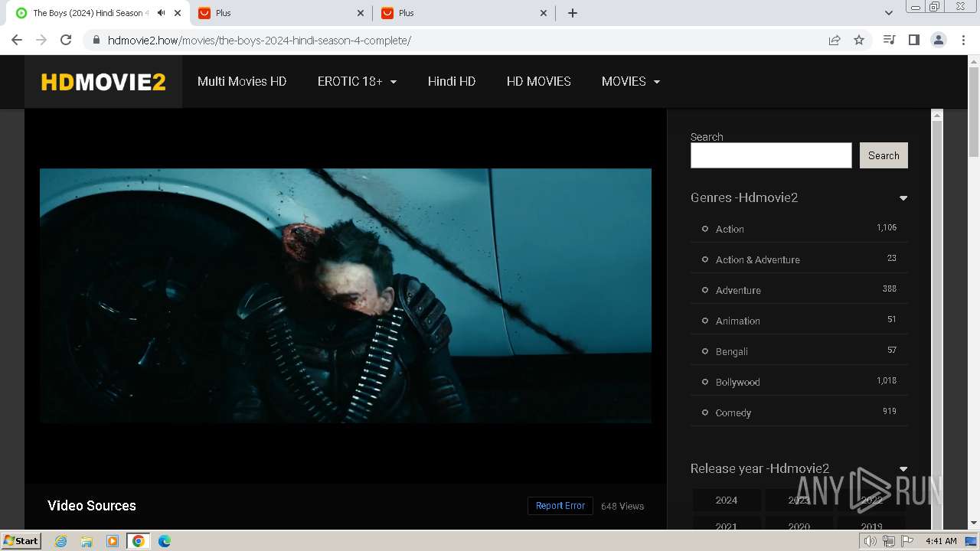
Task: Open media controls icon
Action: 889,40
